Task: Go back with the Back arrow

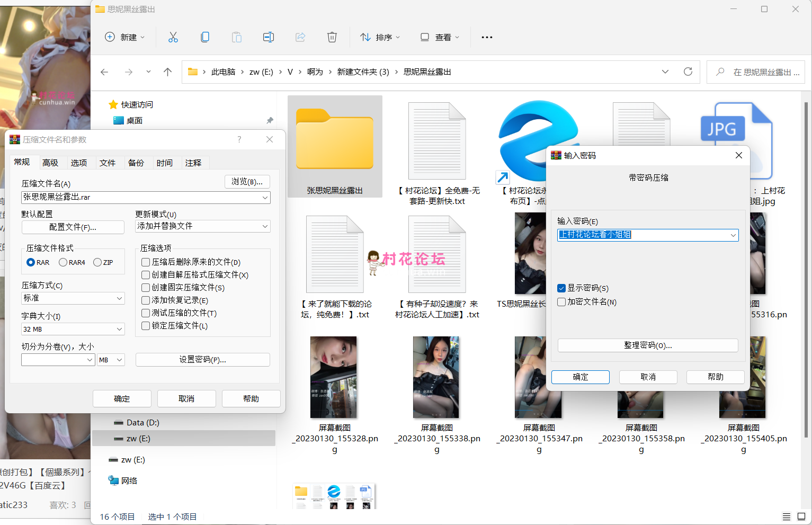Action: [x=104, y=72]
